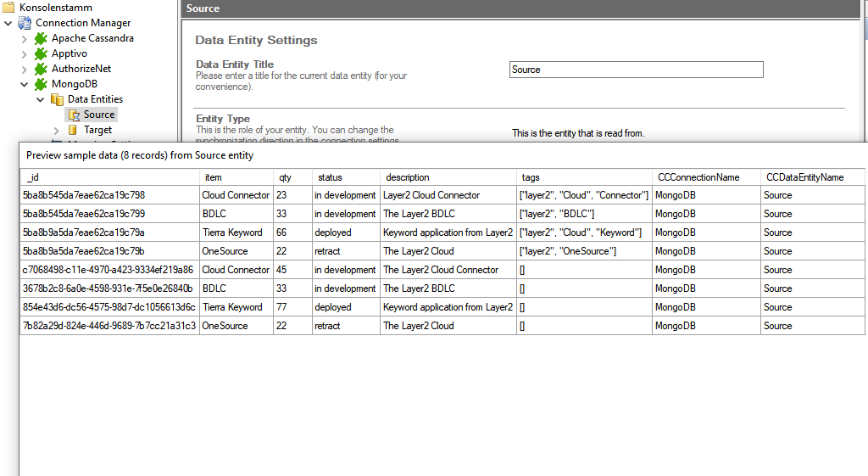The width and height of the screenshot is (868, 476).
Task: Click the AuthorizeNet connection icon
Action: pos(41,69)
